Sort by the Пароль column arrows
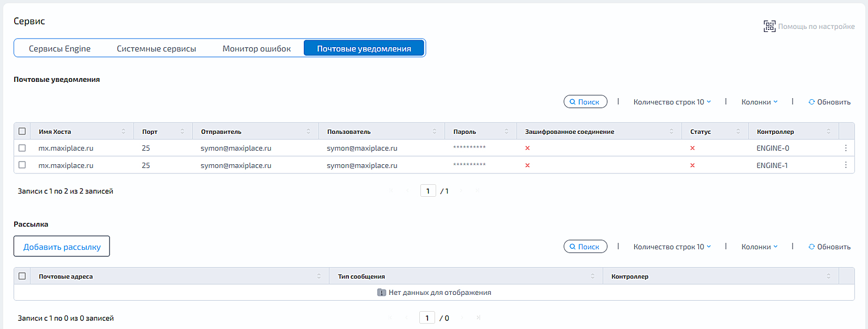The image size is (868, 329). (507, 131)
